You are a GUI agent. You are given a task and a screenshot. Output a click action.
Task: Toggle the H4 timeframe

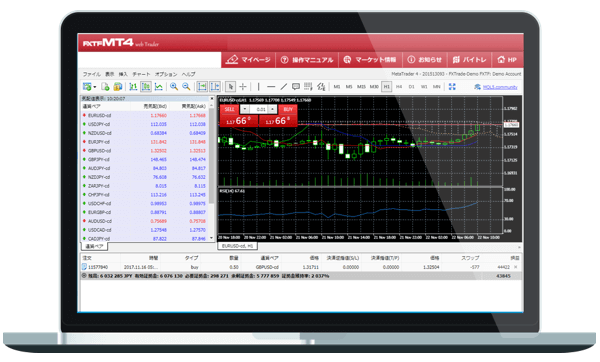tap(399, 86)
